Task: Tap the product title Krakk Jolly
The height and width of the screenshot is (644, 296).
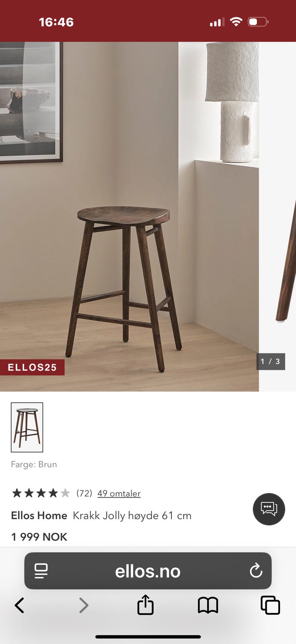Action: coord(132,516)
